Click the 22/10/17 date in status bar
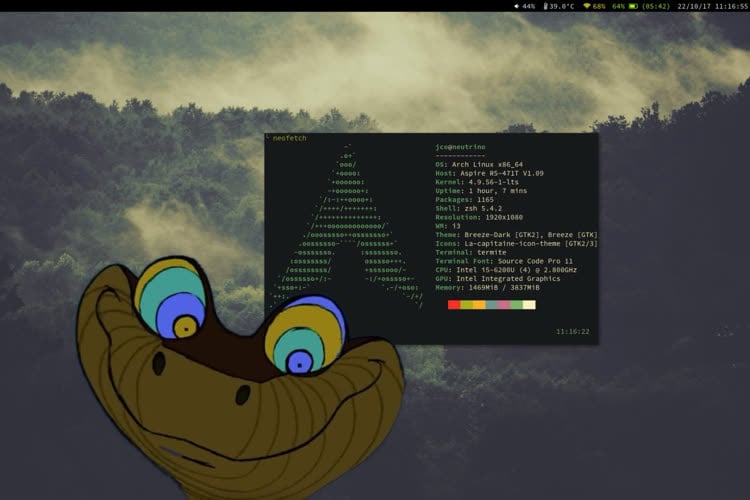The height and width of the screenshot is (500, 750). [694, 7]
